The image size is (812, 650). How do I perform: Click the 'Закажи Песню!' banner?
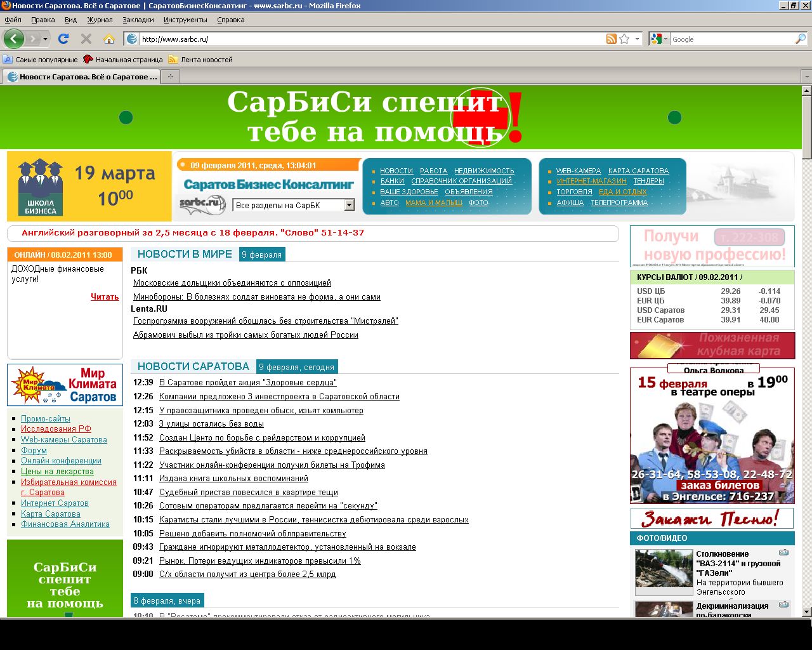coord(712,518)
